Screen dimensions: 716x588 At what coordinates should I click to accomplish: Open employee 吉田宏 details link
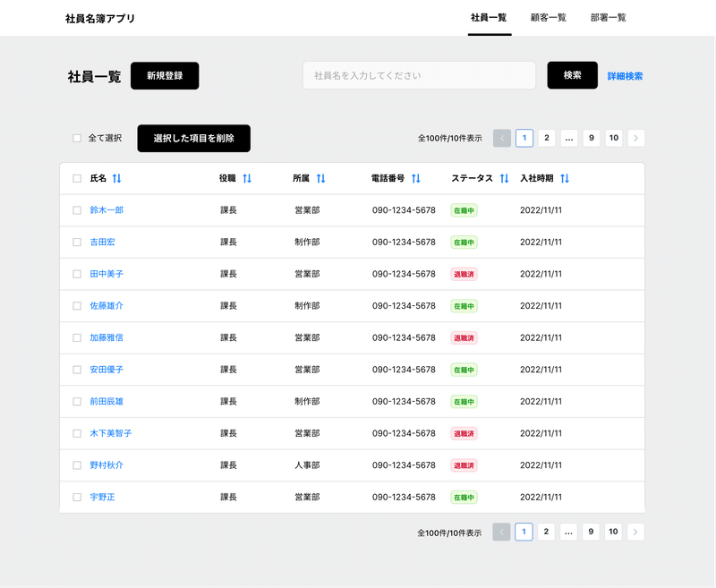102,243
